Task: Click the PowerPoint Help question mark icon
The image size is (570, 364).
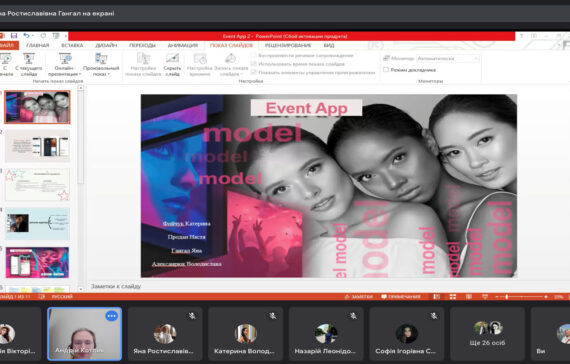Action: point(521,36)
